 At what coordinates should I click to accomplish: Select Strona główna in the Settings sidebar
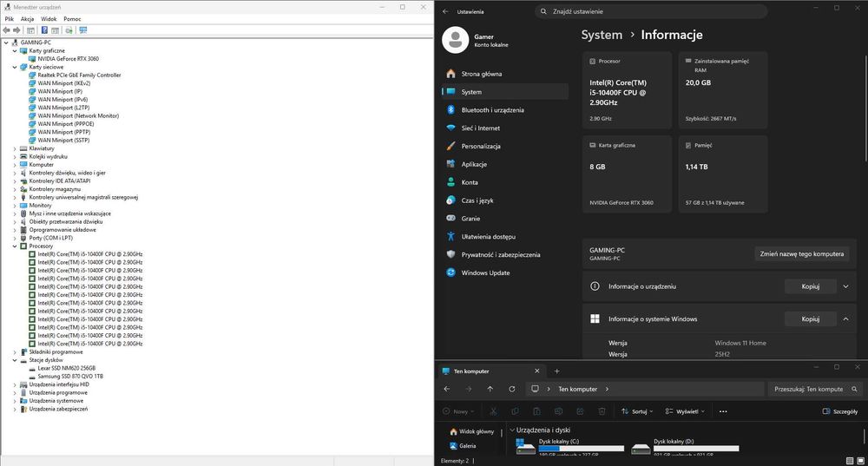[505, 74]
